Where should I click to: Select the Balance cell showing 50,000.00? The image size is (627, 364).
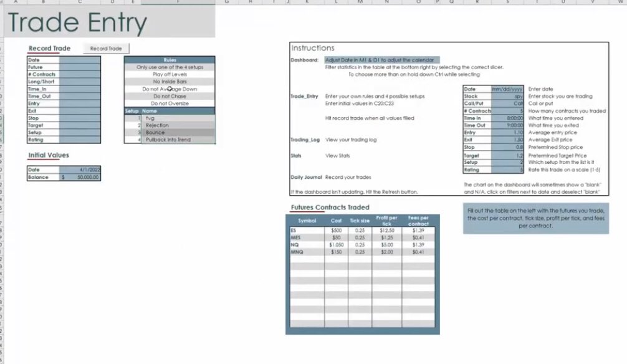coord(80,177)
